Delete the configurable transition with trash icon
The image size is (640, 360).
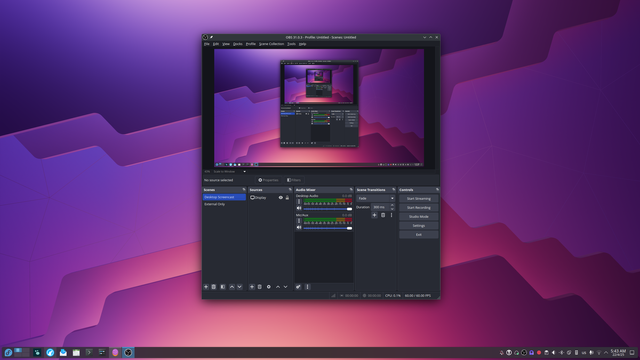coord(383,215)
